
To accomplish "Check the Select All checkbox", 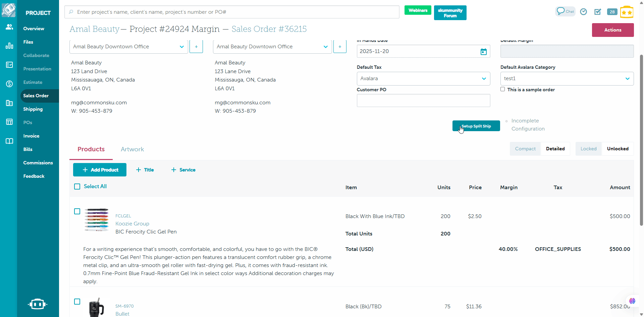I will [x=77, y=187].
